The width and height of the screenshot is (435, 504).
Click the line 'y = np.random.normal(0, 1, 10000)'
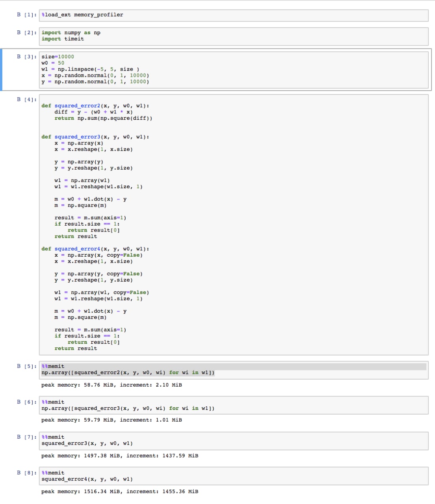tap(95, 82)
